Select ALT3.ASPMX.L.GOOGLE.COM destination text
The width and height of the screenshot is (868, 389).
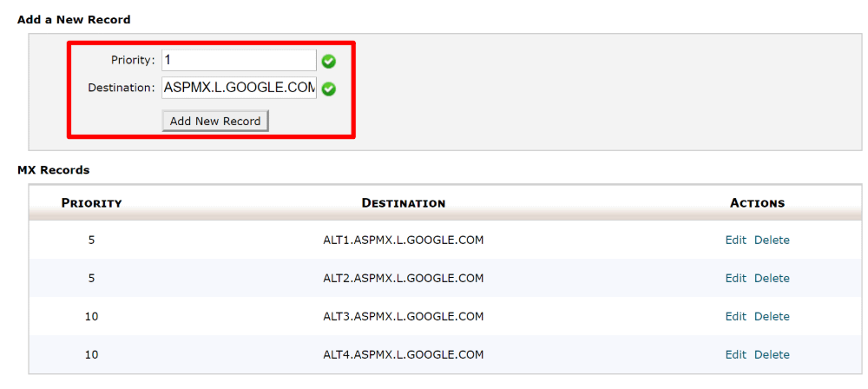pyautogui.click(x=404, y=316)
